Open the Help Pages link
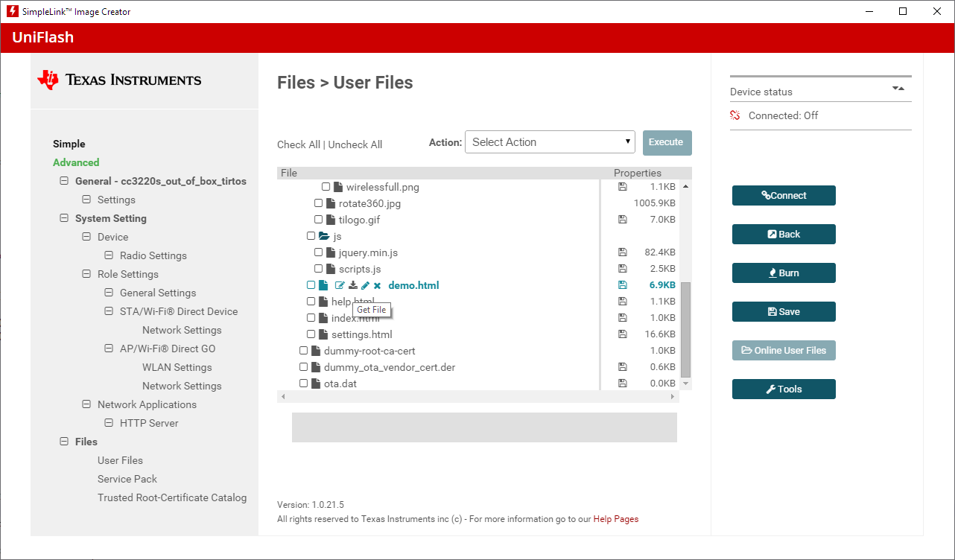Screen dimensions: 955x560 coord(616,519)
